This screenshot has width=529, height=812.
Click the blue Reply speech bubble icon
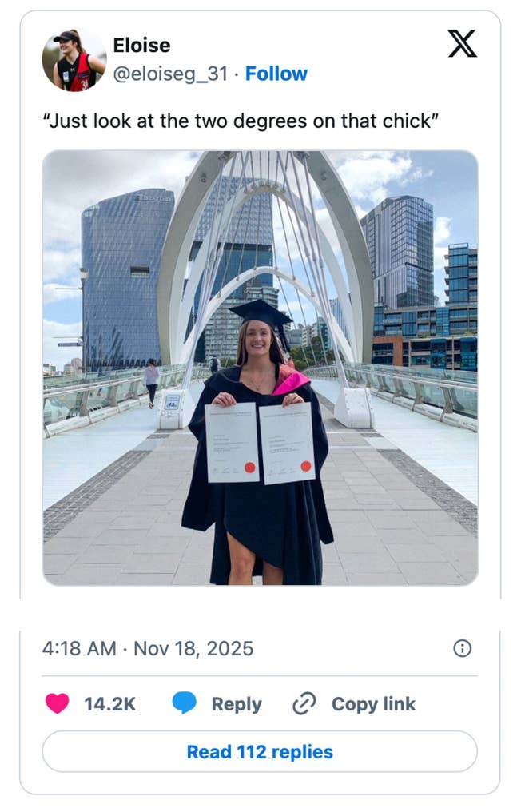coord(182,704)
